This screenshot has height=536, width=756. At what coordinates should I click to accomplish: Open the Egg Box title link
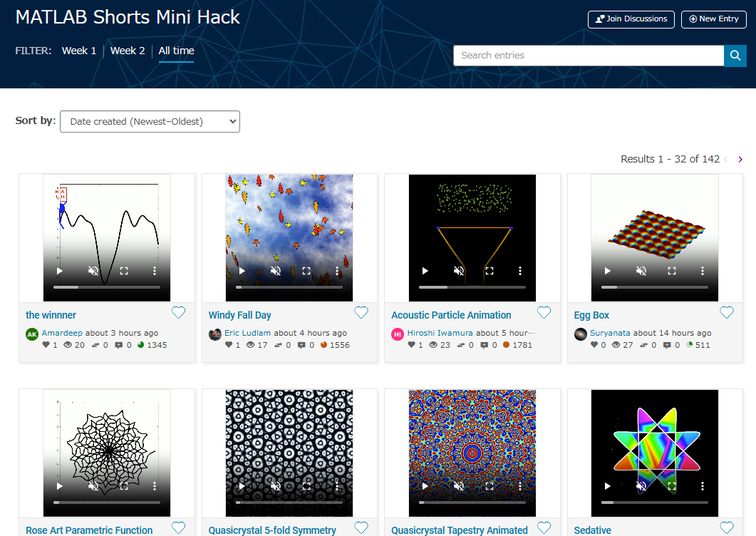[591, 315]
